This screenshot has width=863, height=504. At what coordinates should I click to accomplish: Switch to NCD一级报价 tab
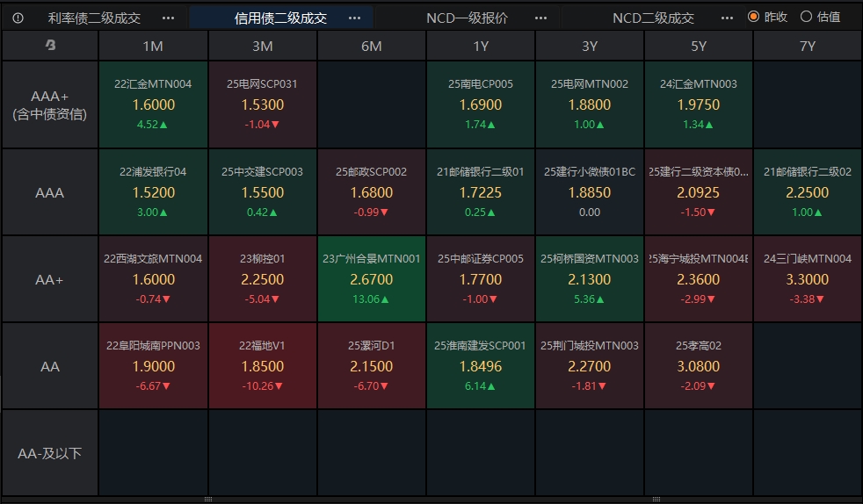click(467, 18)
